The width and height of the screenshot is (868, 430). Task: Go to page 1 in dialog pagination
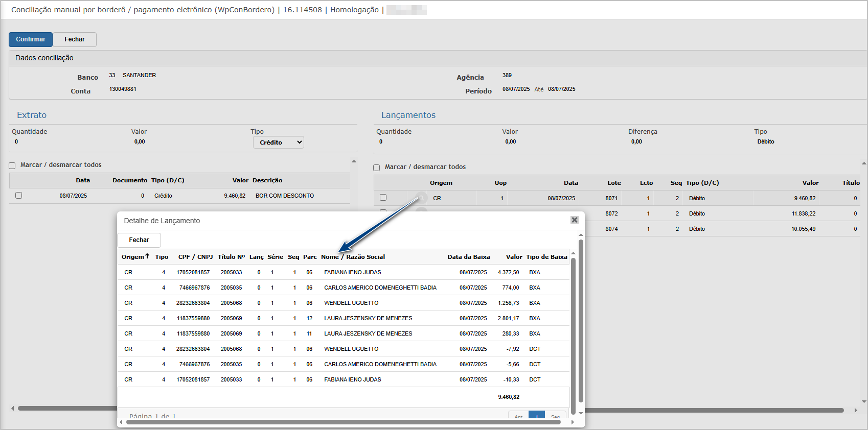coord(537,416)
